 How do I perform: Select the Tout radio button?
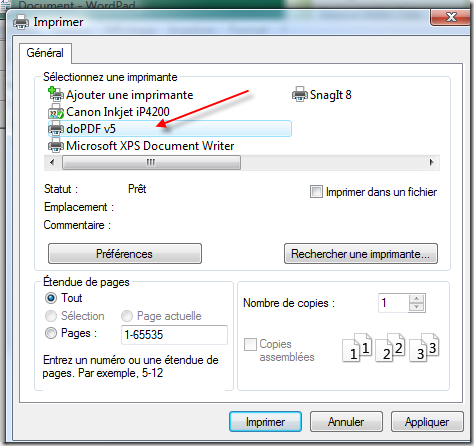(51, 298)
